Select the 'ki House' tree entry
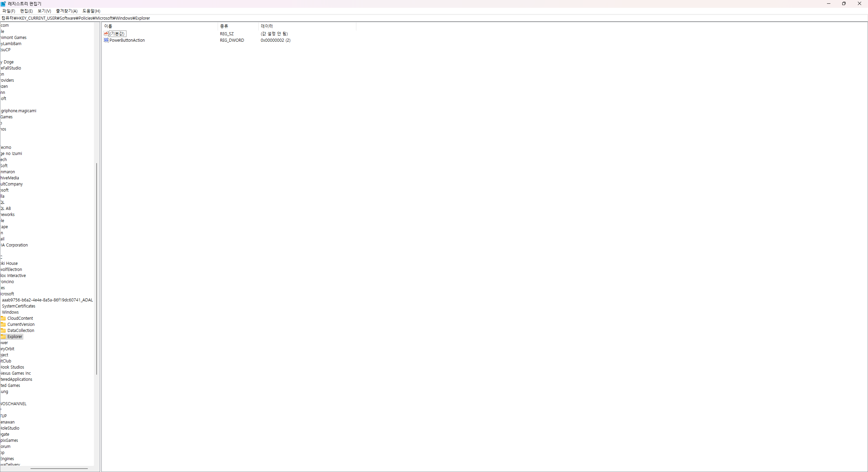This screenshot has width=868, height=472. click(x=9, y=263)
